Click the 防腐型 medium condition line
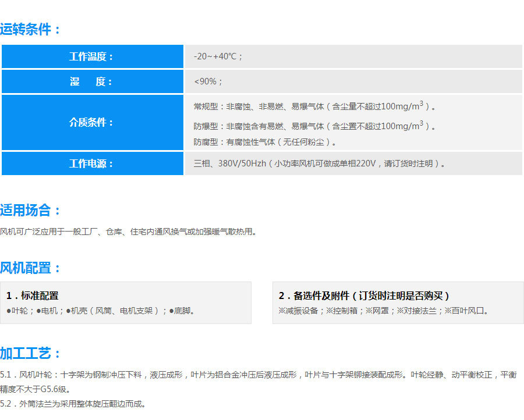This screenshot has width=524, height=420. point(265,142)
